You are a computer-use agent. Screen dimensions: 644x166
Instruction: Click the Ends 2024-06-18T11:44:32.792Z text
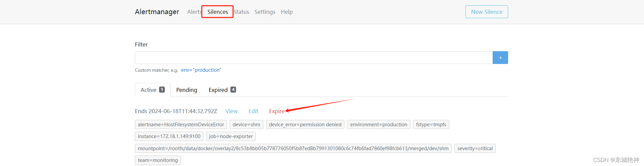(x=176, y=111)
